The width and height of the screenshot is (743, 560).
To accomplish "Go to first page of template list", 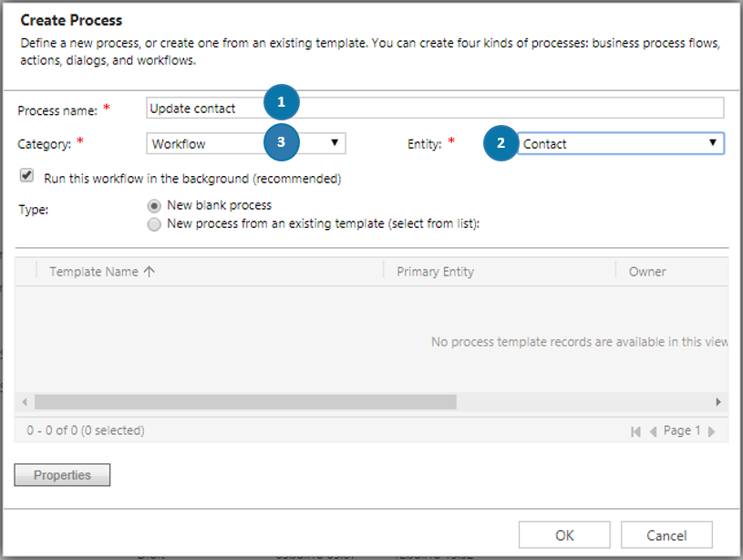I will point(635,431).
